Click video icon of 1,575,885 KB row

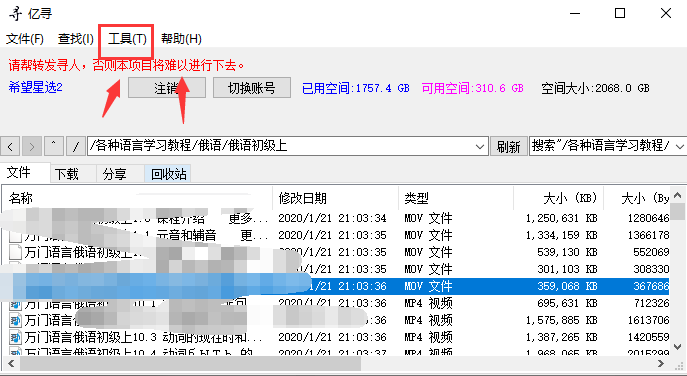(16, 321)
